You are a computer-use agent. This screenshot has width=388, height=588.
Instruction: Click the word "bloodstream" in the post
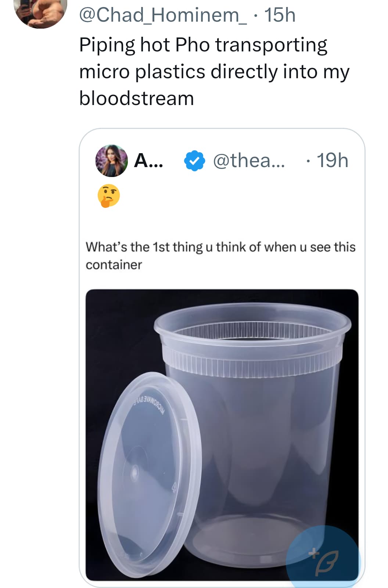tap(136, 98)
